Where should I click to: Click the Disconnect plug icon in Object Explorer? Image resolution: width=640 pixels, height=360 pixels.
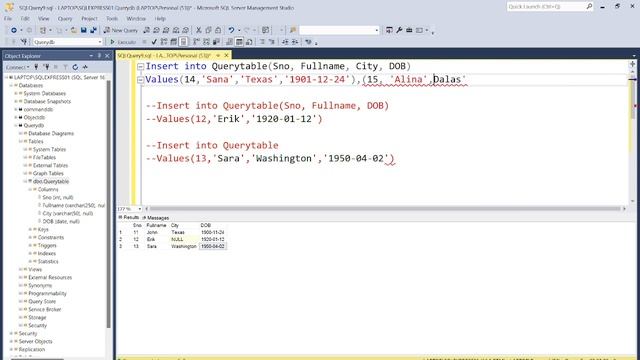coord(46,67)
